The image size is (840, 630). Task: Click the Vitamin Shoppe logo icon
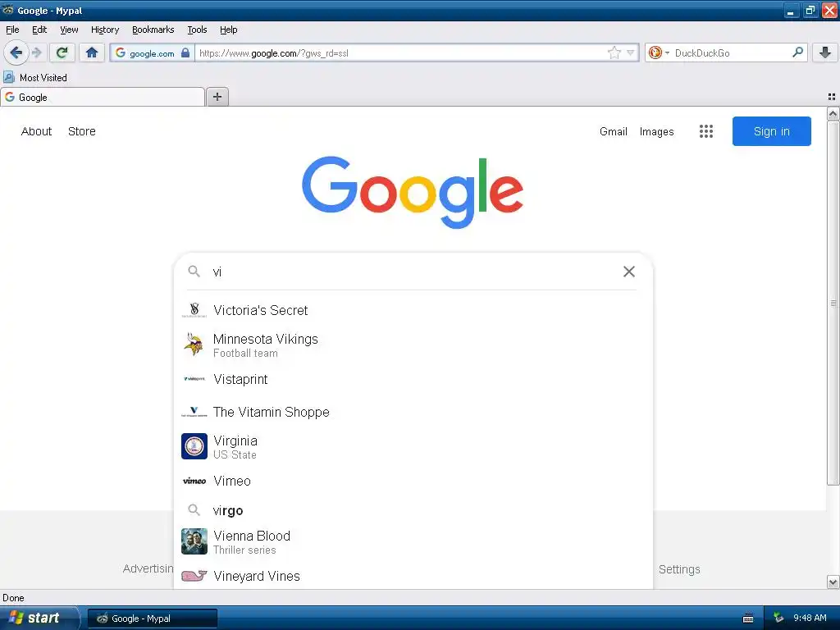pos(194,412)
